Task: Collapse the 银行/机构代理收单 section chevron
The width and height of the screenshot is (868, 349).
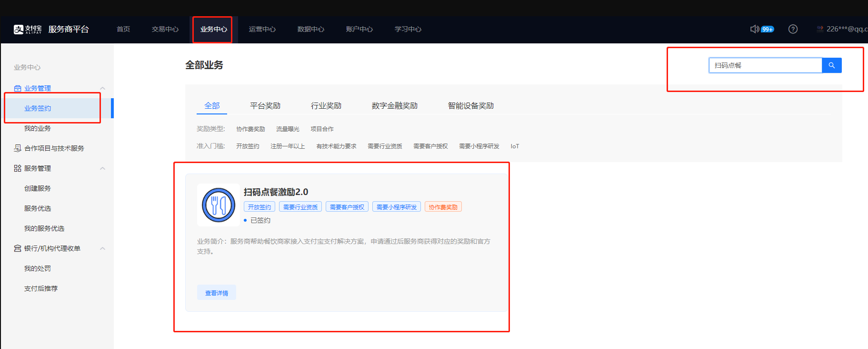Action: [x=102, y=248]
